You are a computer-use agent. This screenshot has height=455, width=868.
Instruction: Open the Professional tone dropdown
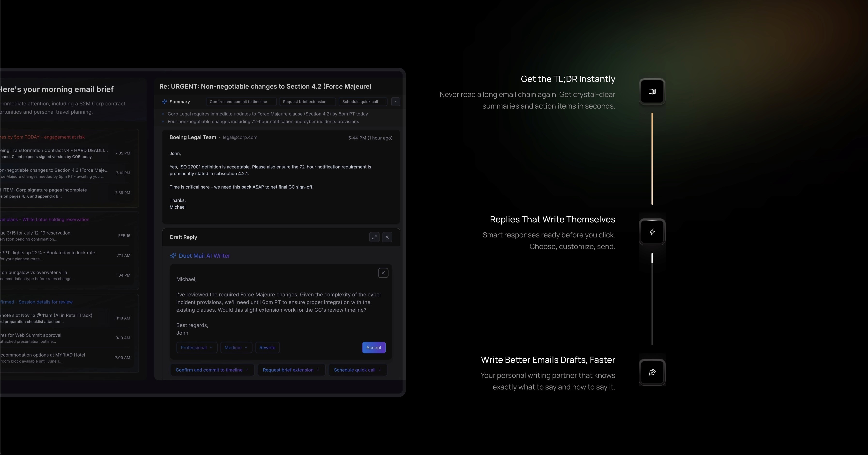tap(196, 348)
